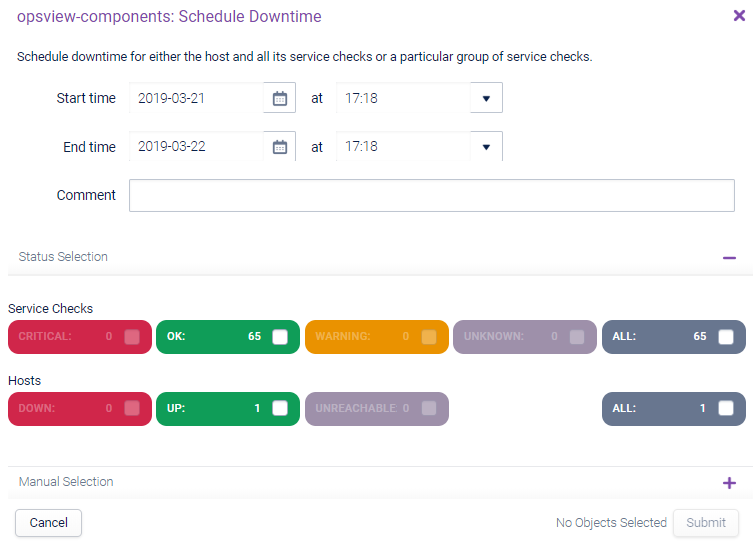Expand Manual Selection with the plus icon
The height and width of the screenshot is (547, 754).
click(x=729, y=483)
